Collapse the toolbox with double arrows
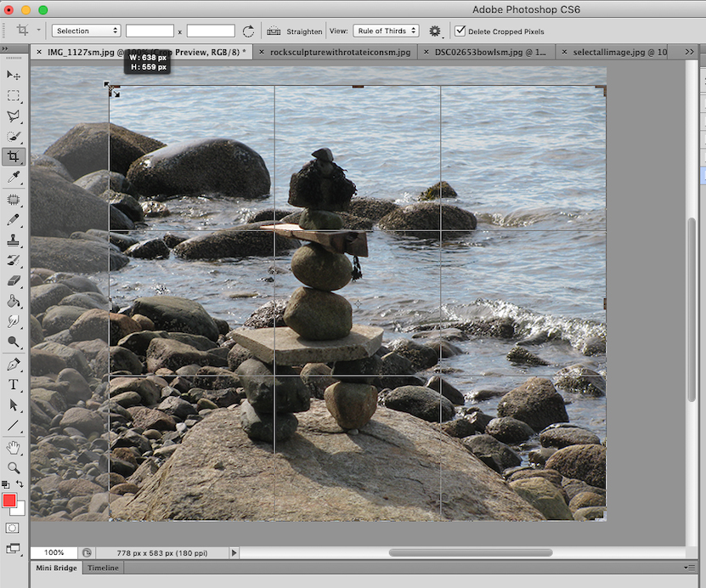The height and width of the screenshot is (588, 706). [5, 48]
